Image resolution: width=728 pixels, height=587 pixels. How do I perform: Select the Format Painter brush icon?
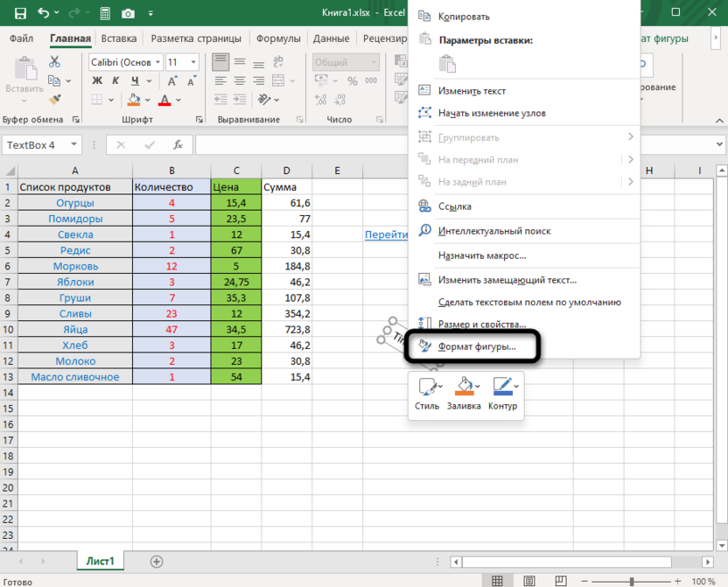(x=55, y=100)
